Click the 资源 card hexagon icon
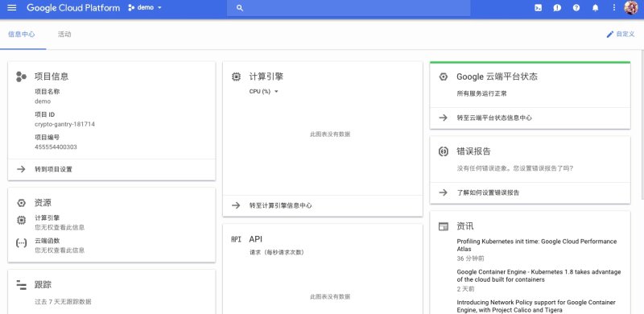 tap(22, 203)
